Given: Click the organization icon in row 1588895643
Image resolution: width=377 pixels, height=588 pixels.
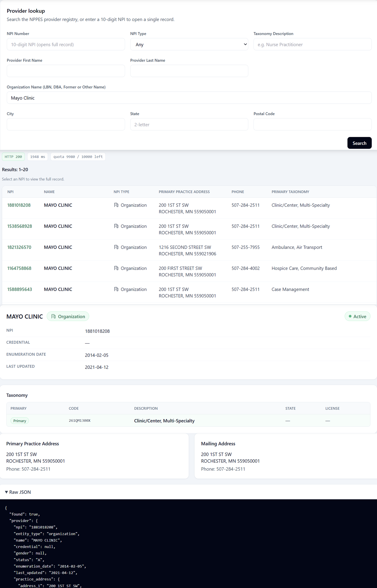Looking at the screenshot, I should 116,289.
